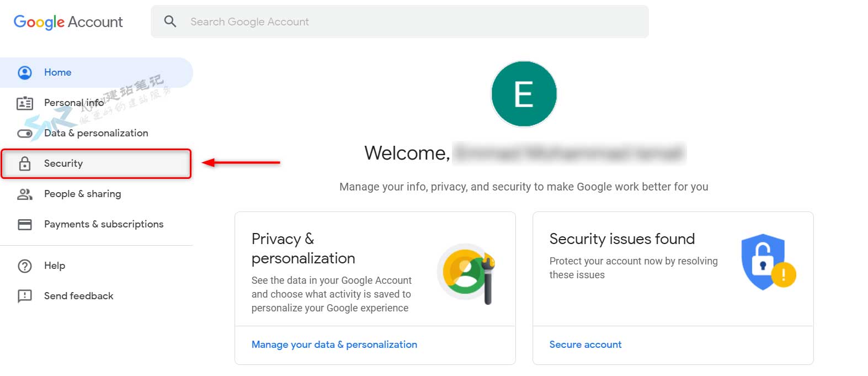Screen dimensions: 868x376
Task: Open the Personal info section
Action: click(97, 103)
